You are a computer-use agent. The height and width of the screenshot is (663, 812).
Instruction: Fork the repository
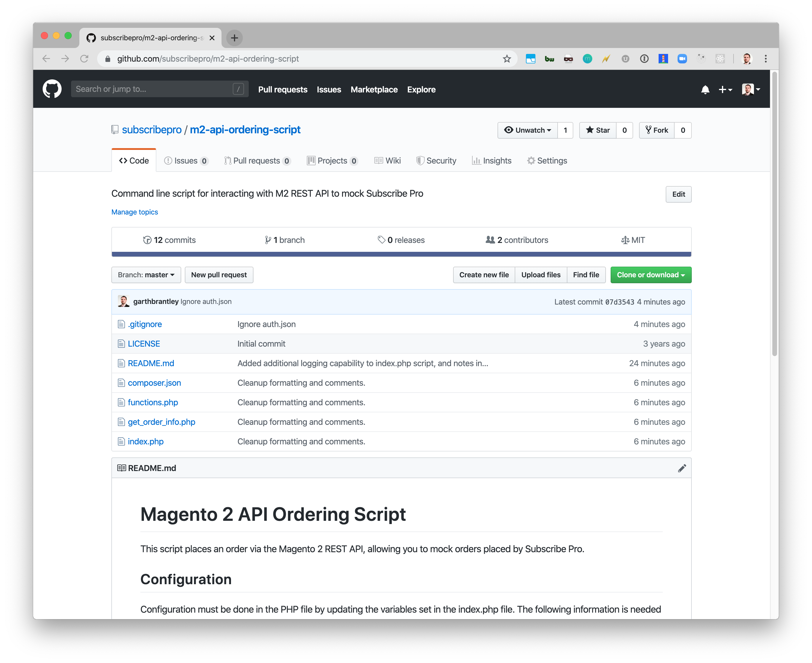point(657,130)
